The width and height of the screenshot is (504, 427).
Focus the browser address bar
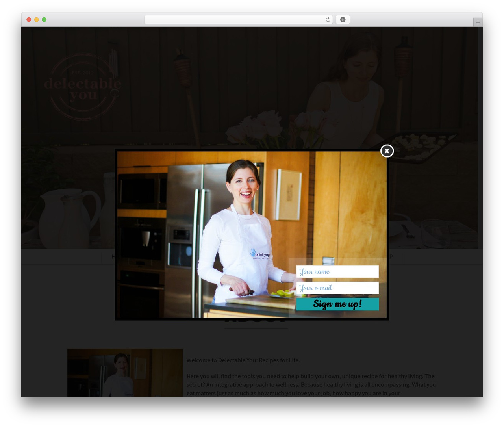[238, 20]
